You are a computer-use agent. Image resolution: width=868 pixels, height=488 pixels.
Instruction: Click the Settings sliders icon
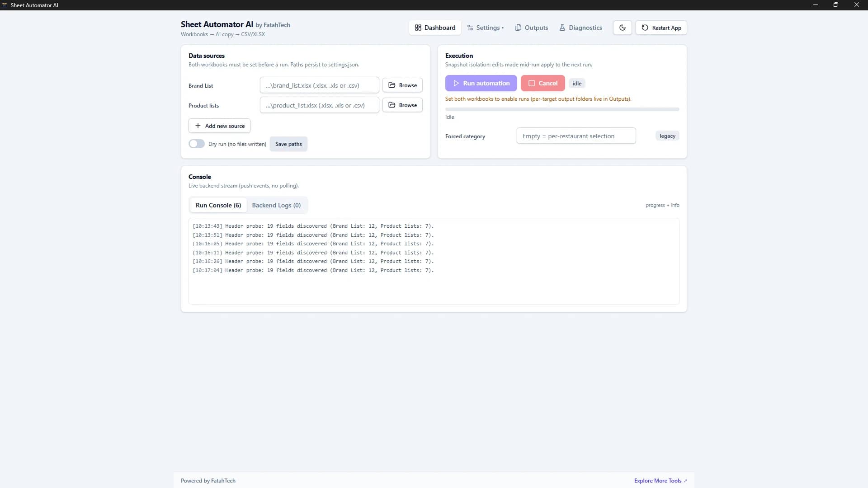point(470,28)
